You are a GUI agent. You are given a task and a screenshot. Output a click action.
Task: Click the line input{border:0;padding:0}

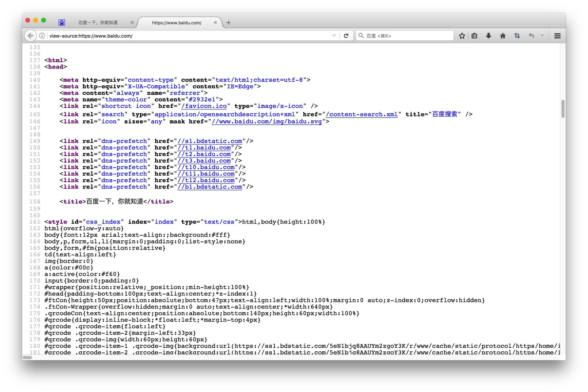92,281
